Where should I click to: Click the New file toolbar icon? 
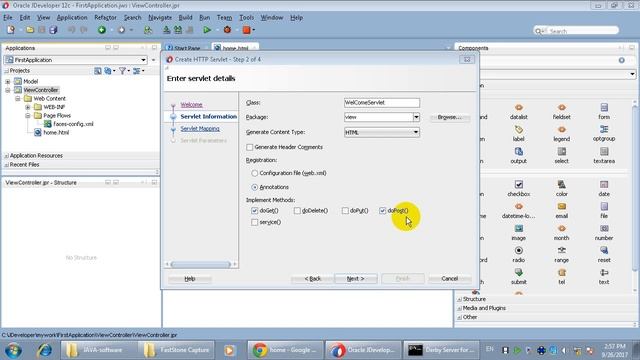point(11,30)
